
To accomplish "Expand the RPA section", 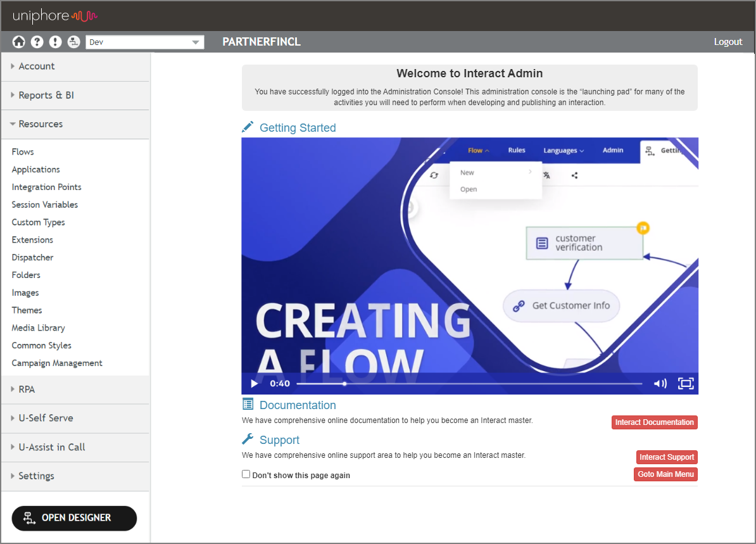I will (x=75, y=389).
